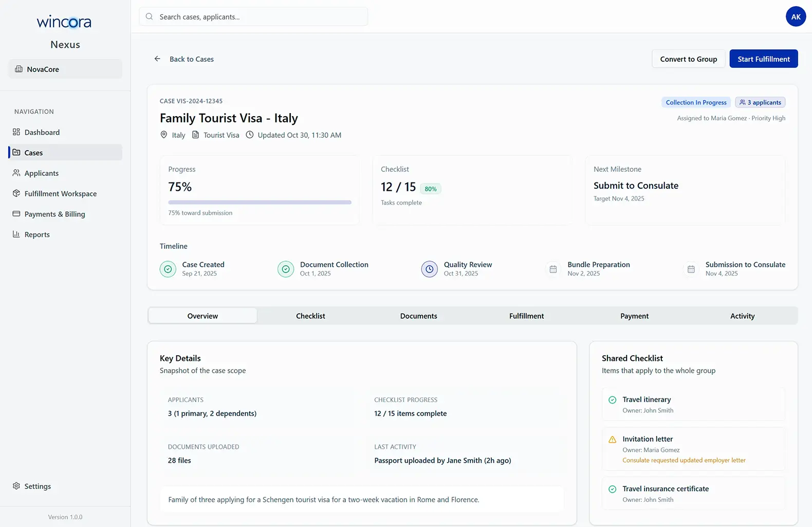Click the back arrow icon

[x=157, y=59]
